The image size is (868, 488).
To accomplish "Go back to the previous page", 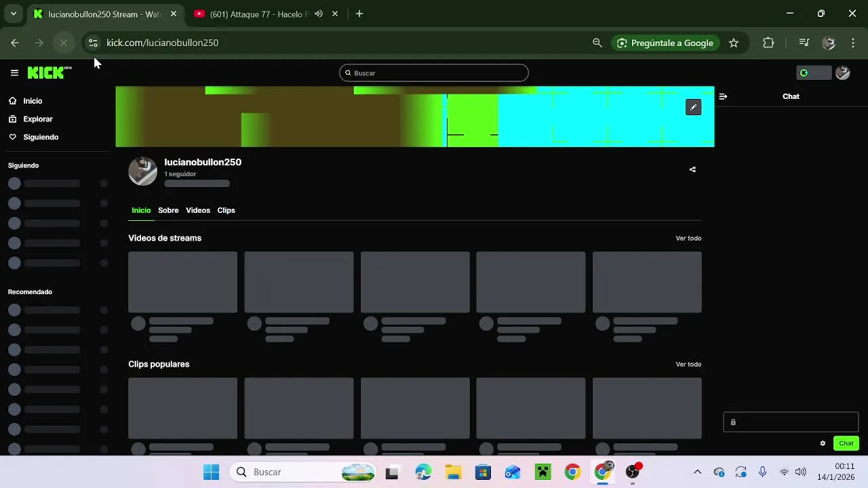I will (x=15, y=43).
